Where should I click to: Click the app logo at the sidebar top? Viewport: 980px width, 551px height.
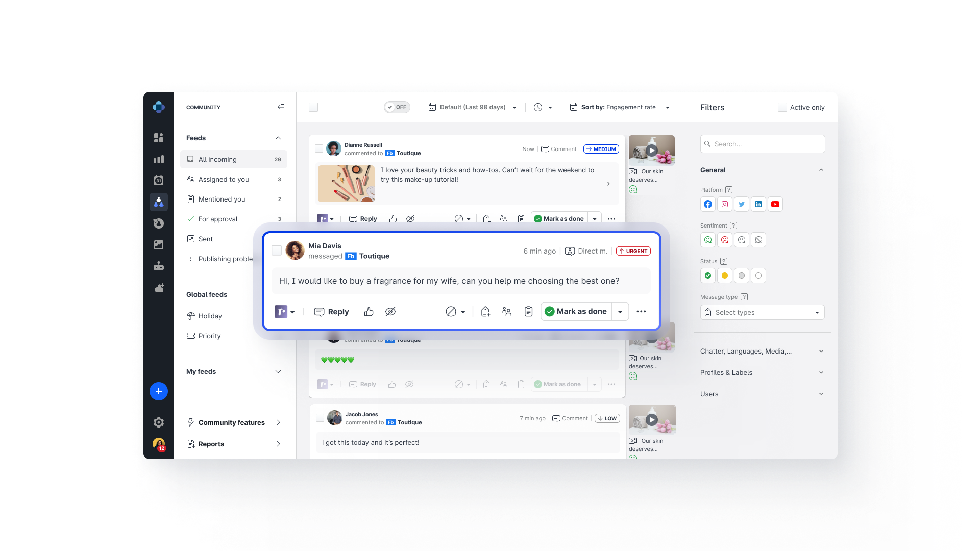click(159, 107)
